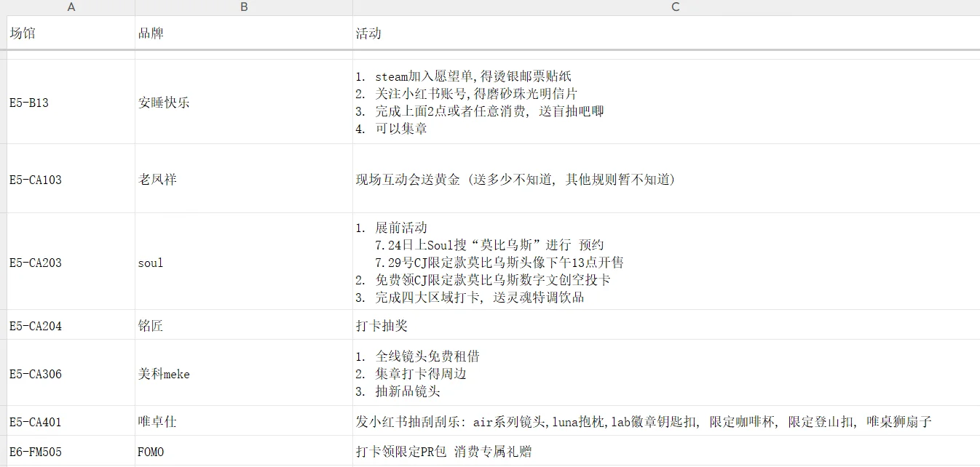
Task: Select cell E5-B13
Action: pos(71,102)
